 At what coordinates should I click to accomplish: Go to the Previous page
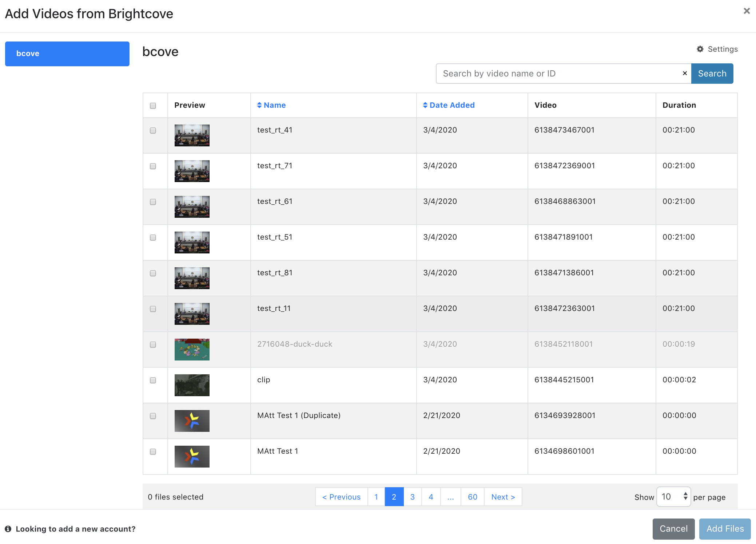coord(342,497)
